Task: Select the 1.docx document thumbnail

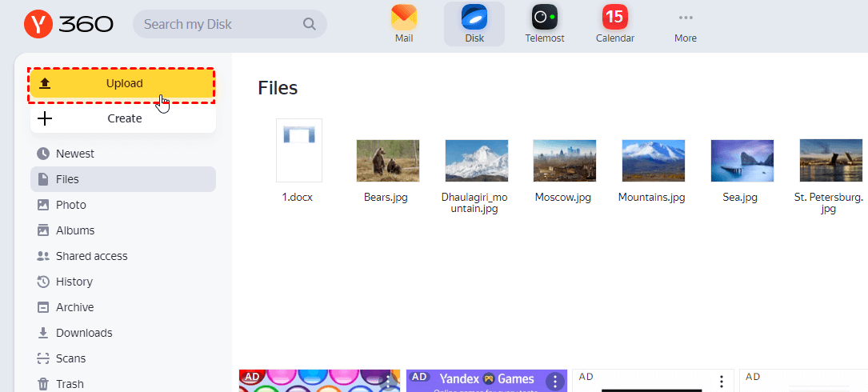Action: point(299,150)
